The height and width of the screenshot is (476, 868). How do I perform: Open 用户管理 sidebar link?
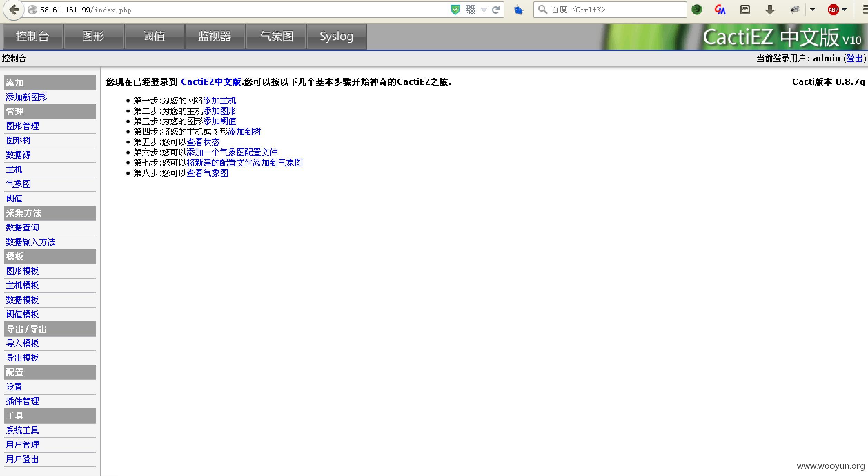click(x=22, y=445)
